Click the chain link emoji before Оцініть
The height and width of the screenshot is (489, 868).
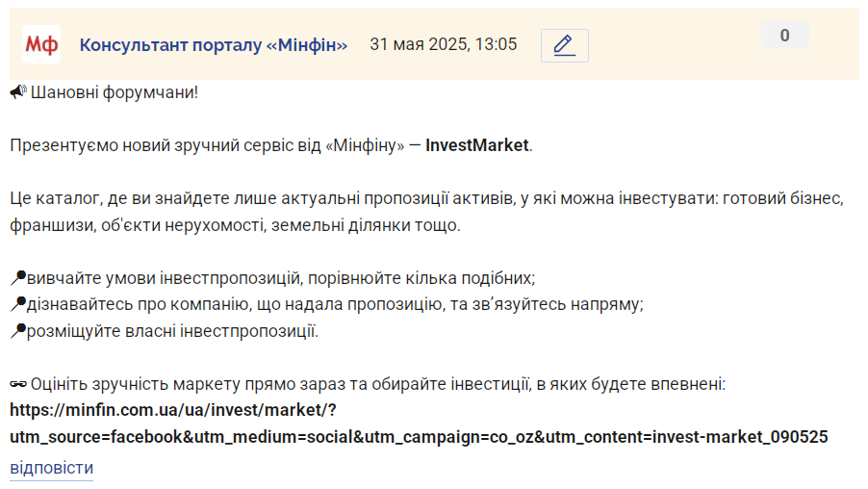(x=18, y=384)
